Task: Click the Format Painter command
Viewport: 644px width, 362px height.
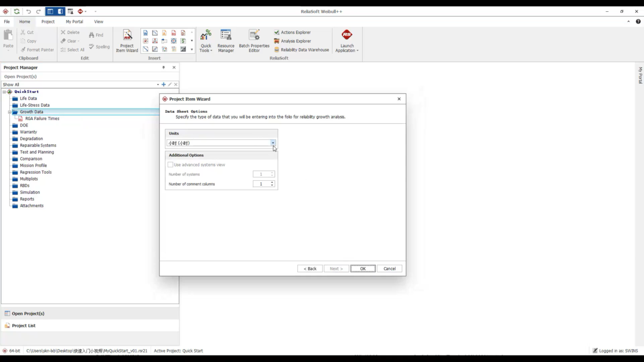Action: [x=37, y=50]
